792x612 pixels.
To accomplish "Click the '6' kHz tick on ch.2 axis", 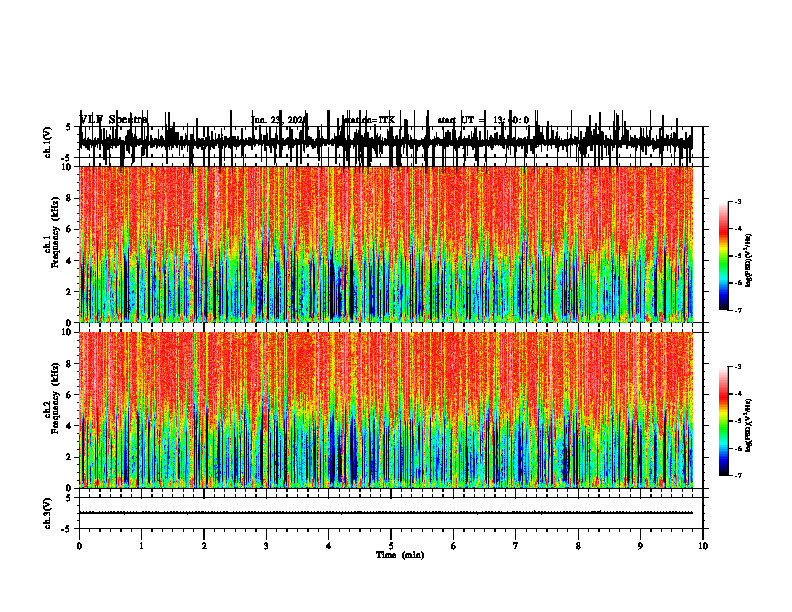I will click(70, 395).
